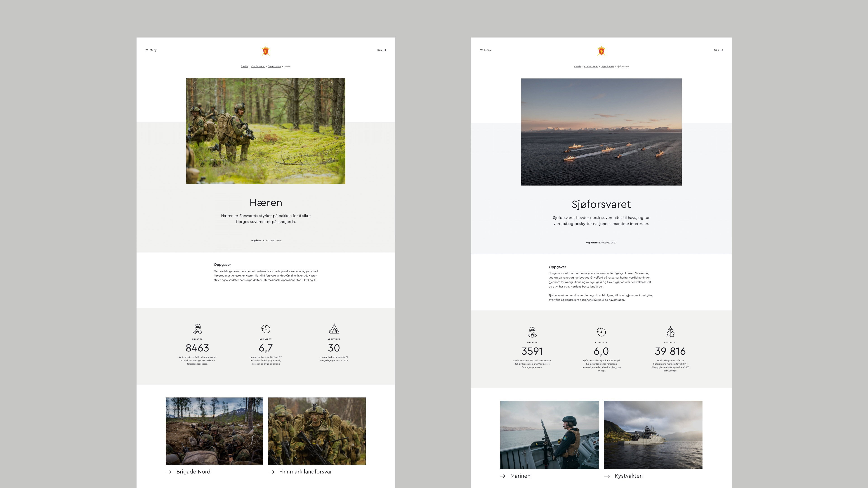868x488 pixels.
Task: Click the tent icon above 30
Action: pos(334,329)
